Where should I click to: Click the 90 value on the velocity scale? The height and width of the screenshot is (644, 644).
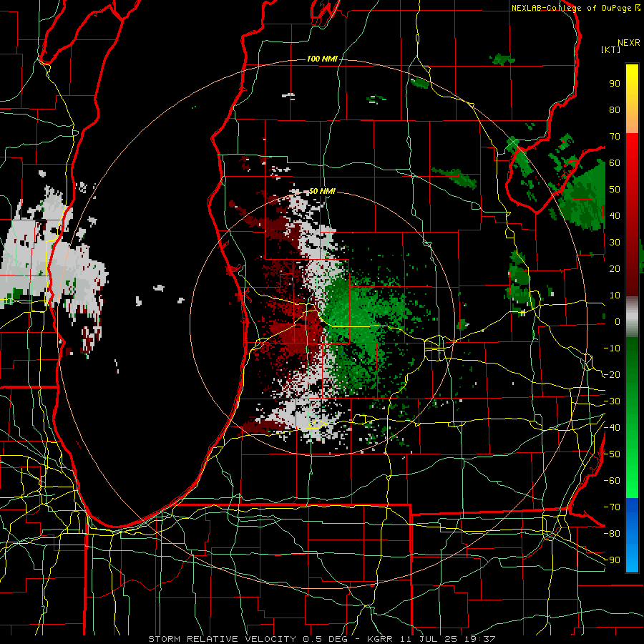615,84
